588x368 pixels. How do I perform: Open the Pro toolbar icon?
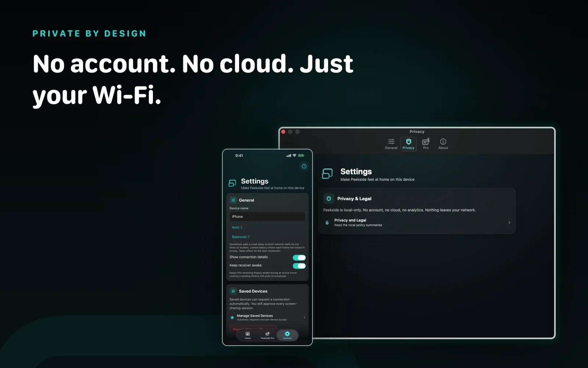pyautogui.click(x=426, y=144)
